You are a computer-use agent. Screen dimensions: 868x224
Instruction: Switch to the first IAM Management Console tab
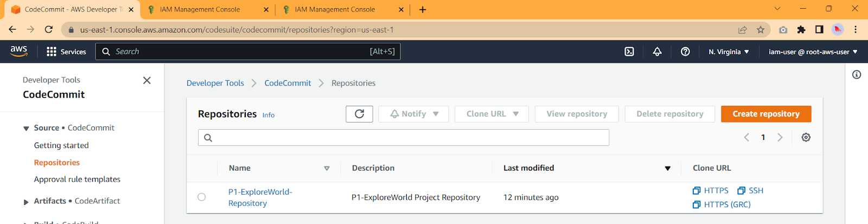tap(207, 9)
